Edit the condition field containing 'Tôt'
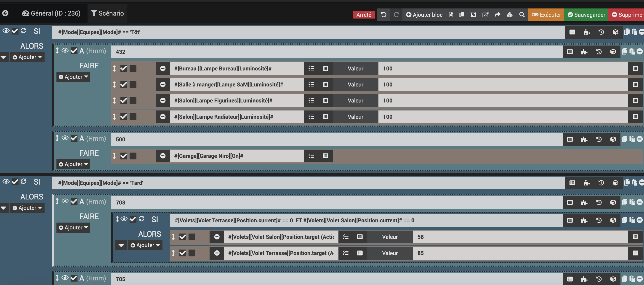This screenshot has width=644, height=285. (308, 32)
